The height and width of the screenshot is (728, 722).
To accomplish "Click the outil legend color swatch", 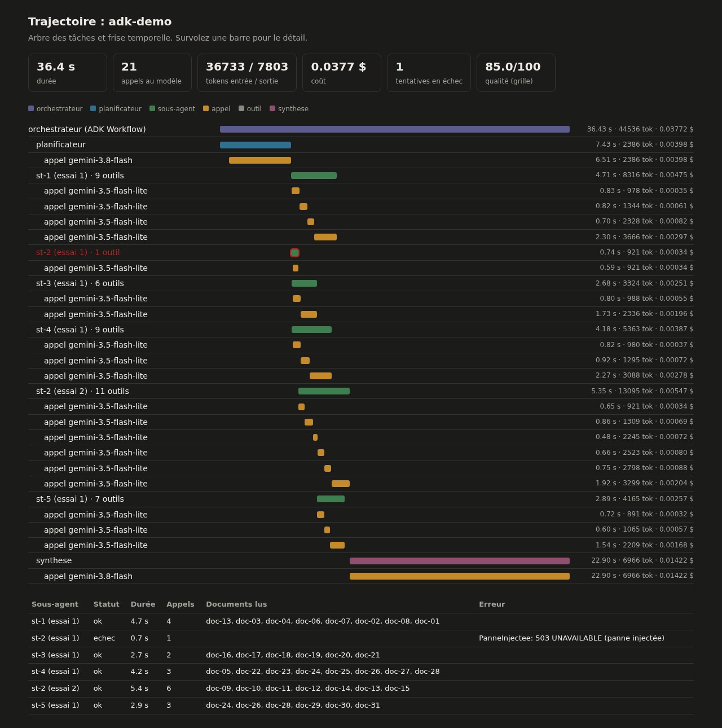I will coord(241,108).
